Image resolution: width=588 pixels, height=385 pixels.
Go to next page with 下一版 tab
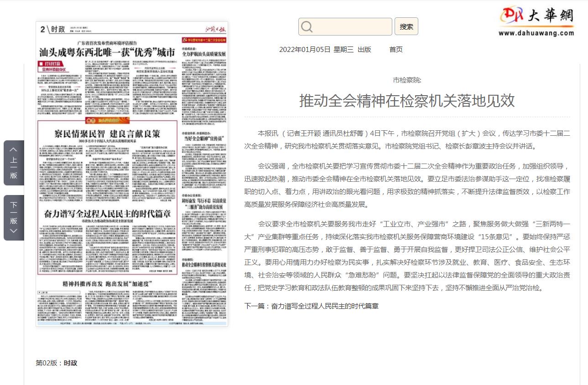click(14, 218)
